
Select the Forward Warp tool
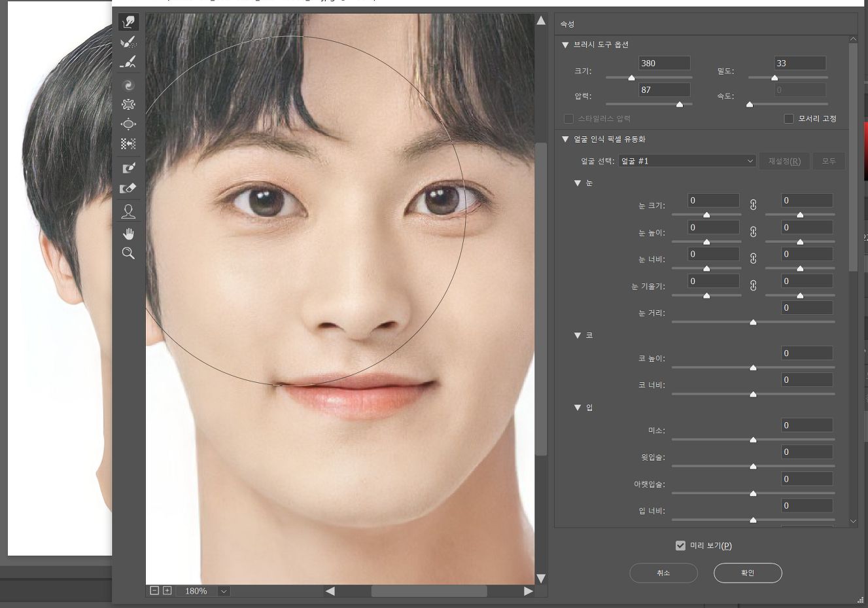pyautogui.click(x=128, y=22)
